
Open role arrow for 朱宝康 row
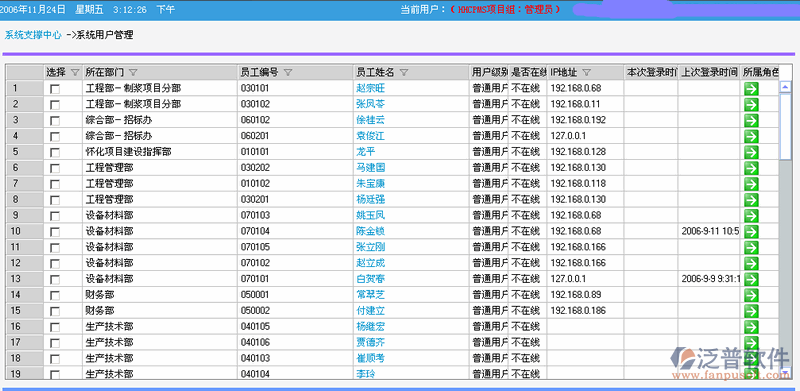[x=751, y=184]
